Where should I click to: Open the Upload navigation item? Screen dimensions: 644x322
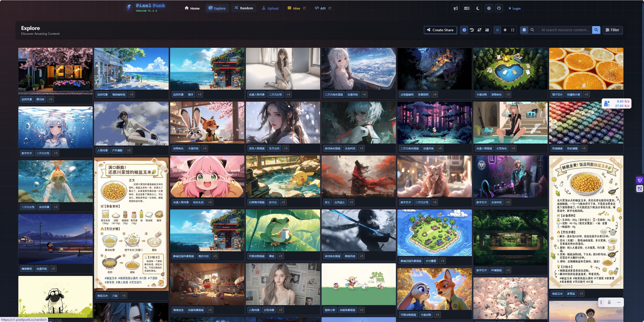click(270, 8)
